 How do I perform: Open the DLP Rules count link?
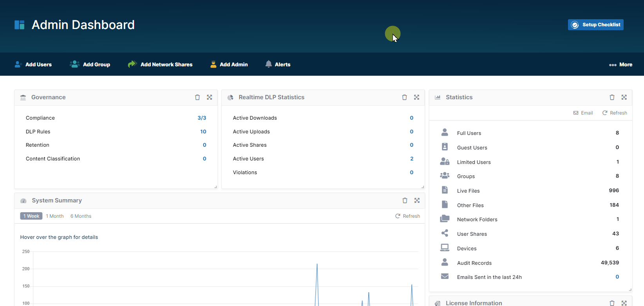tap(203, 132)
